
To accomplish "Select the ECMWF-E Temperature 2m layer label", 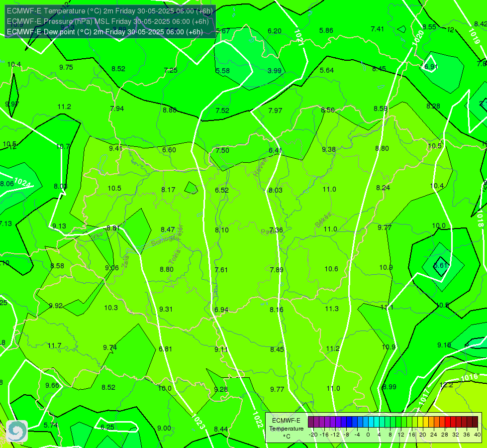I will (110, 11).
